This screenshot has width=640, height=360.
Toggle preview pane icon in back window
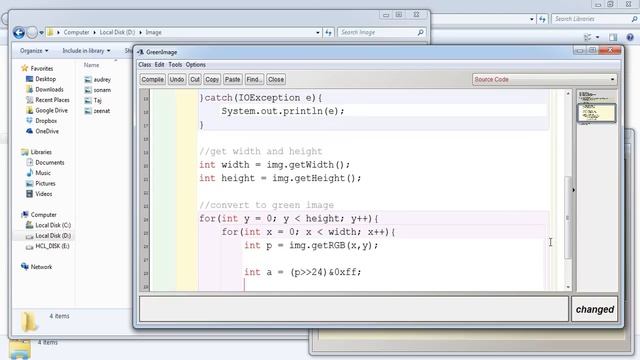[x=613, y=37]
